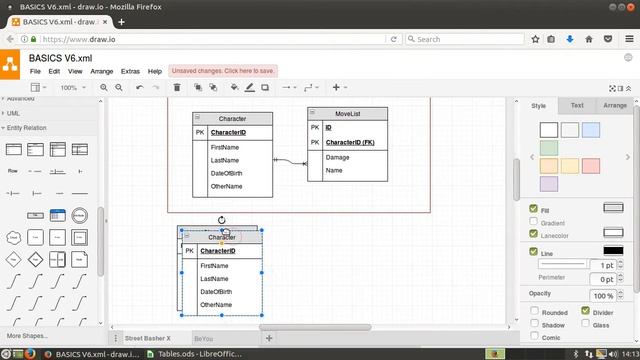Pick the blue-header table shape

(x=58, y=215)
